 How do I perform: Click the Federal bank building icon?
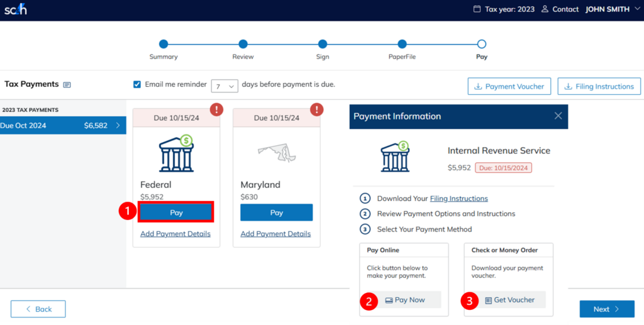coord(176,153)
